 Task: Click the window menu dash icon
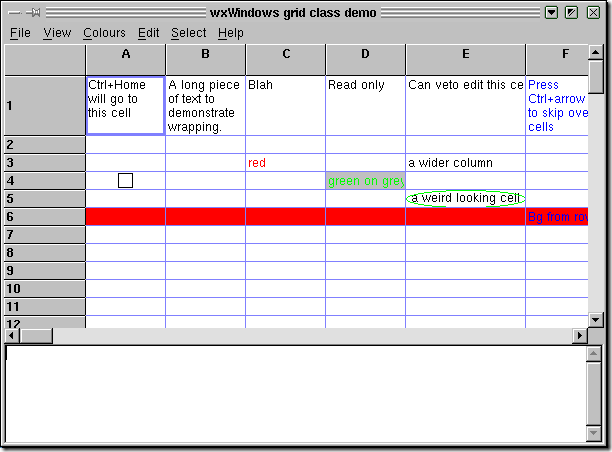14,13
